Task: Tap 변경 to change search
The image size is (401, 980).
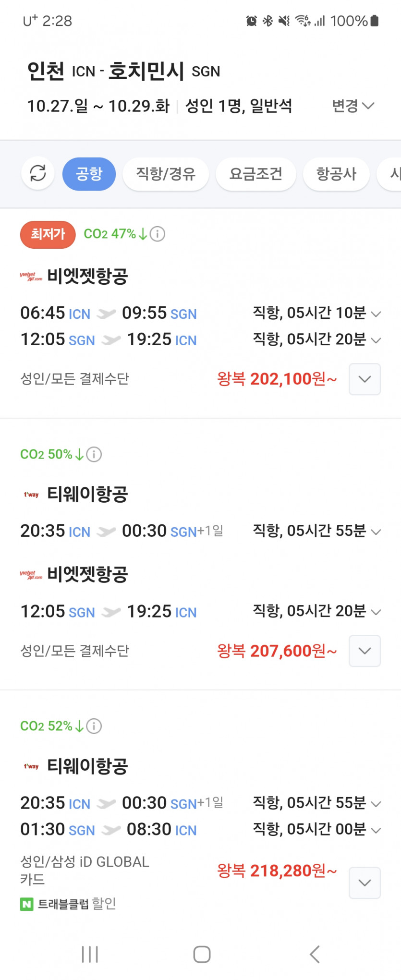Action: click(352, 106)
